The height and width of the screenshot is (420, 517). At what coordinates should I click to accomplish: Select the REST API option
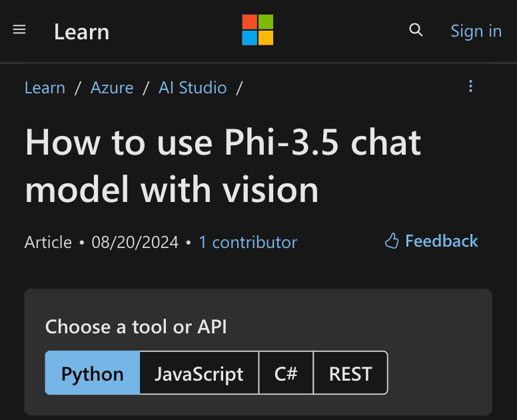pyautogui.click(x=350, y=373)
